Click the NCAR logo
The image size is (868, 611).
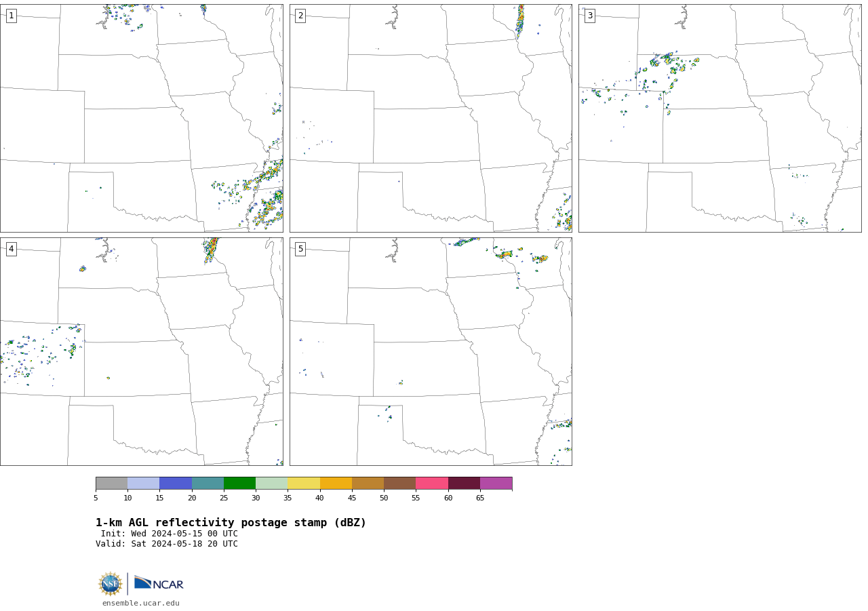point(159,583)
